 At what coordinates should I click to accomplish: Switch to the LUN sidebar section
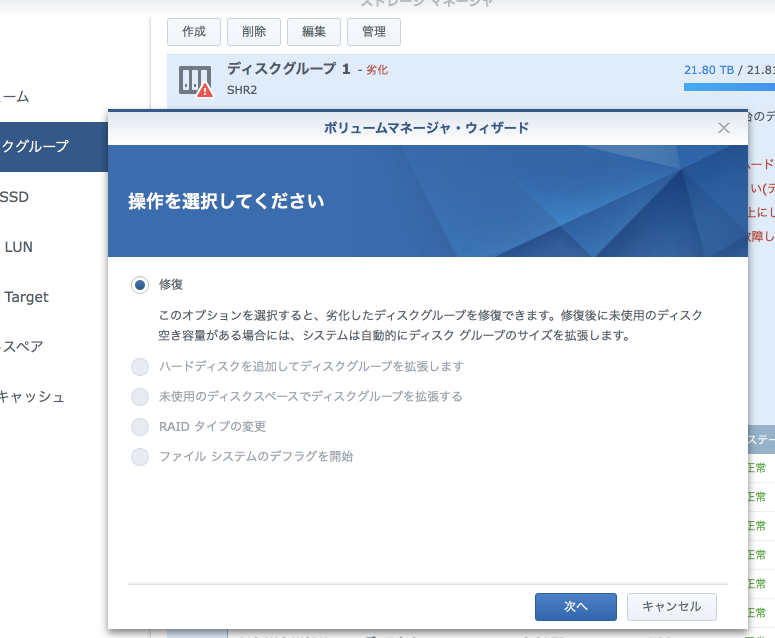point(19,247)
